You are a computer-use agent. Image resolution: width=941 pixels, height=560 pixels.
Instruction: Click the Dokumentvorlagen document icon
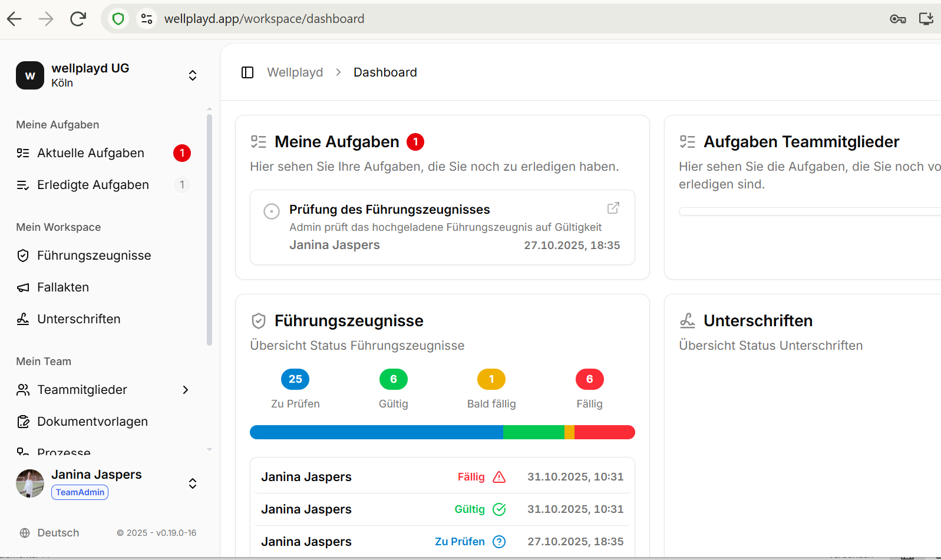pos(23,422)
